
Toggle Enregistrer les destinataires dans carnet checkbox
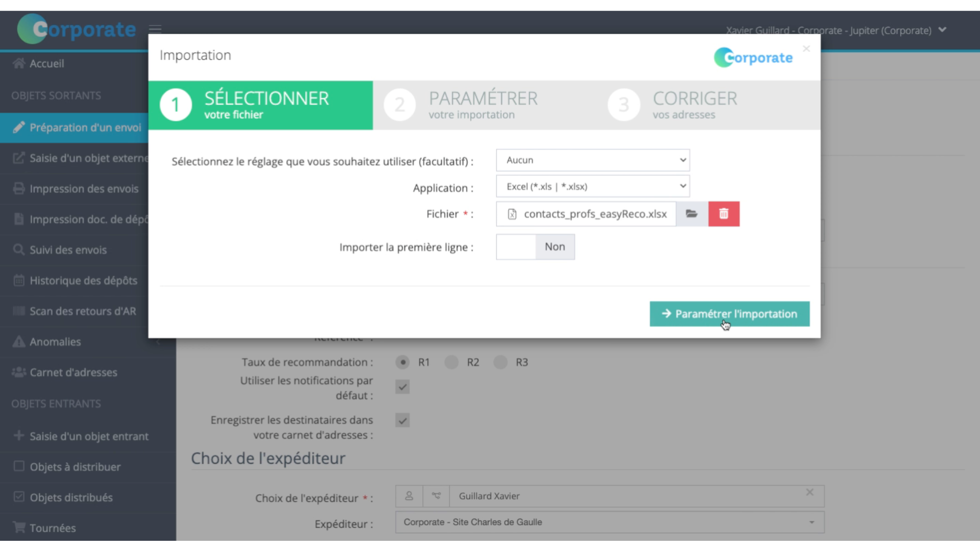click(402, 420)
